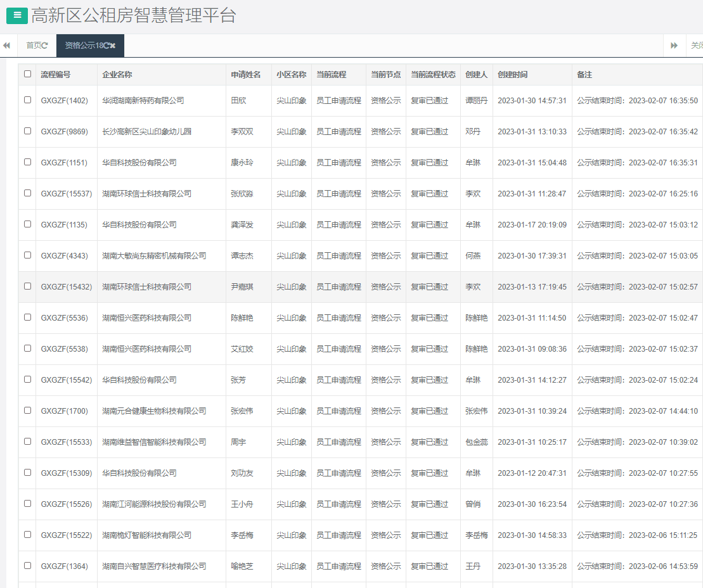Click the green hamburger menu toggle button
The width and height of the screenshot is (703, 588).
[x=17, y=15]
